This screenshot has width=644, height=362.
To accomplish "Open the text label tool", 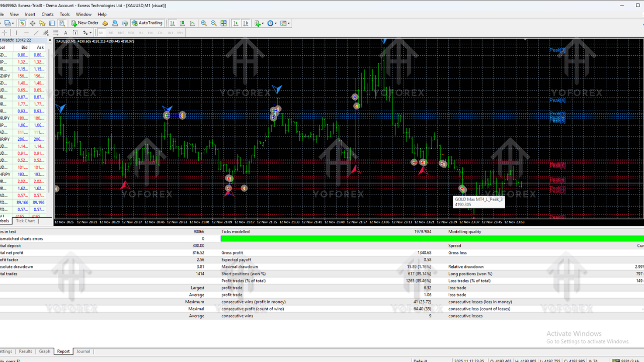I will pos(75,33).
